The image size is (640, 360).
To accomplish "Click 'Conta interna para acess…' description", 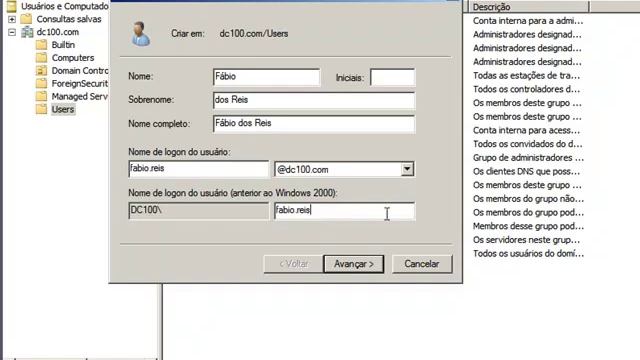I will coord(526,130).
